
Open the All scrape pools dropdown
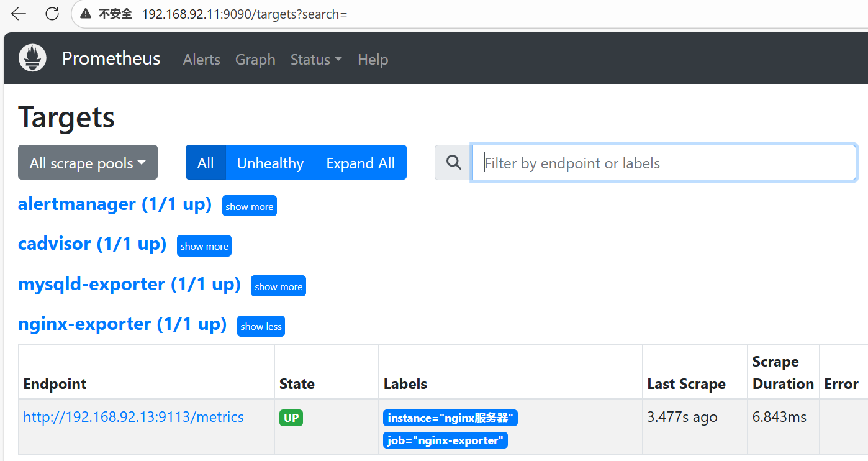pyautogui.click(x=88, y=163)
